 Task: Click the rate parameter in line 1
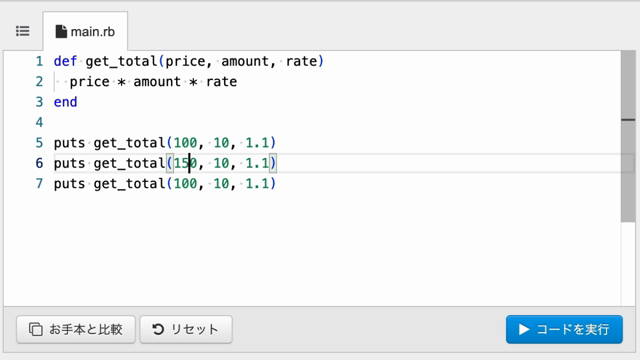point(301,61)
